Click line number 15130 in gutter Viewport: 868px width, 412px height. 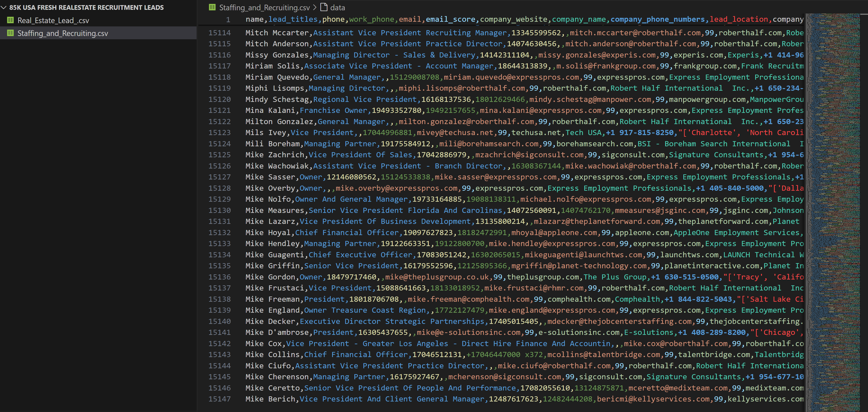tap(219, 210)
